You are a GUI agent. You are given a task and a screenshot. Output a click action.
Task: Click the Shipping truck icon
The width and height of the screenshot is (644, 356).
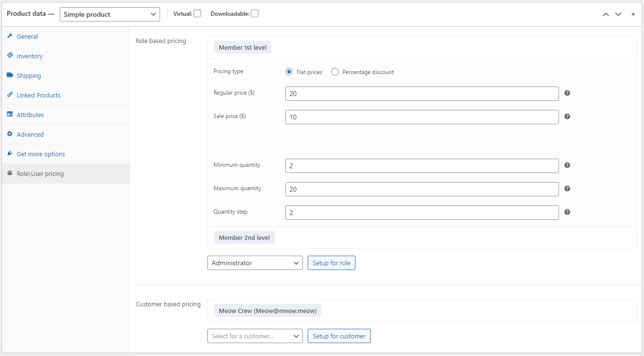pos(10,75)
